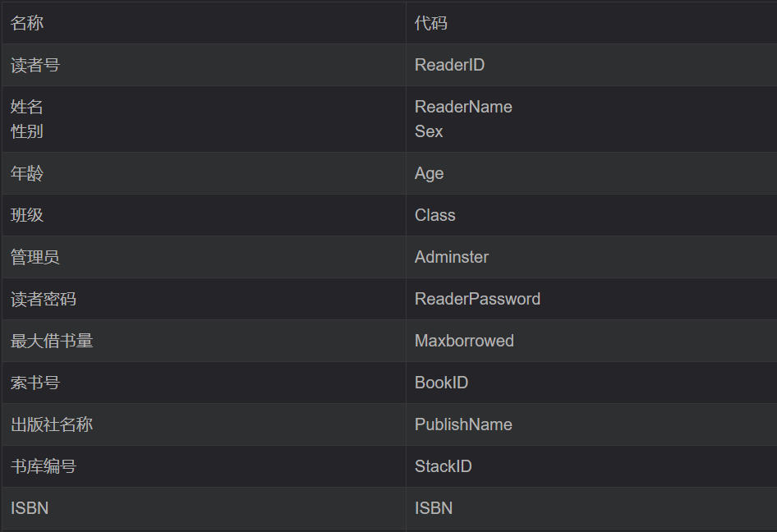Click the 索书号 cell

click(35, 383)
